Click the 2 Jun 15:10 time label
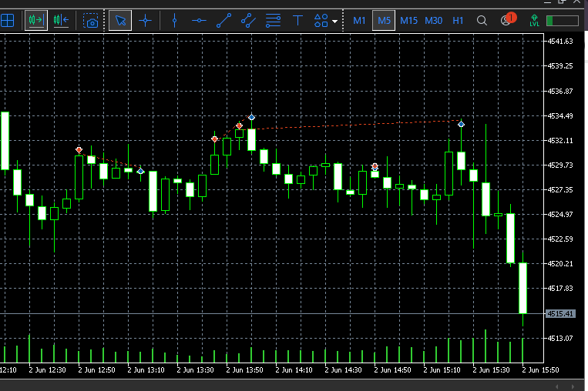The height and width of the screenshot is (391, 588). (x=442, y=370)
